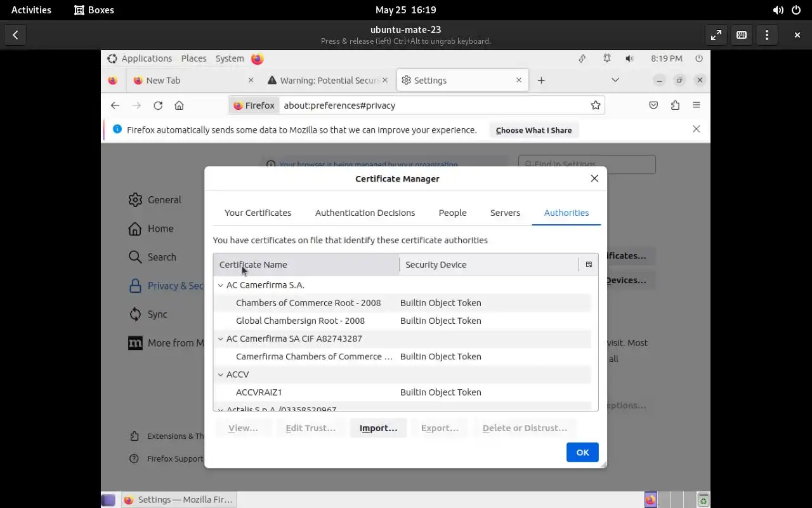Open the trash icon in bottom panel

(703, 500)
